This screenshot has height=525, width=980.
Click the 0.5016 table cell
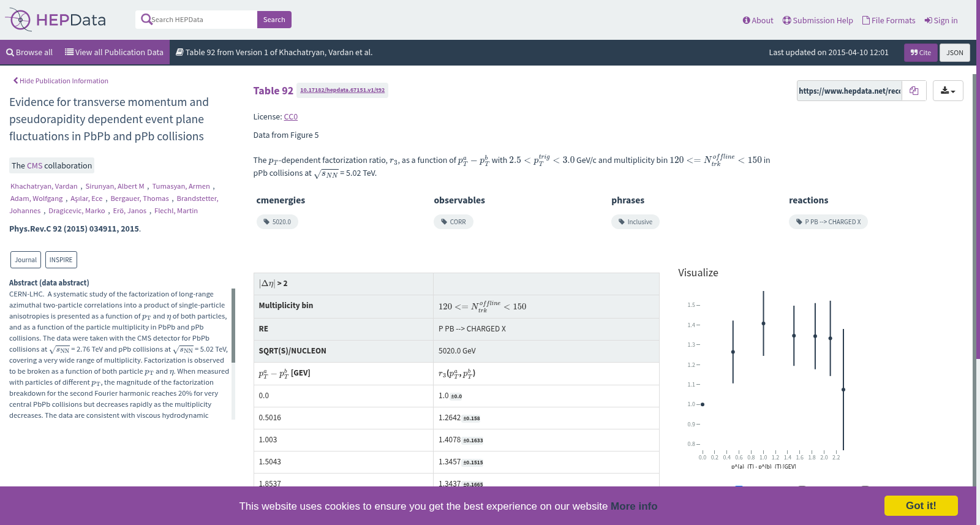[344, 418]
